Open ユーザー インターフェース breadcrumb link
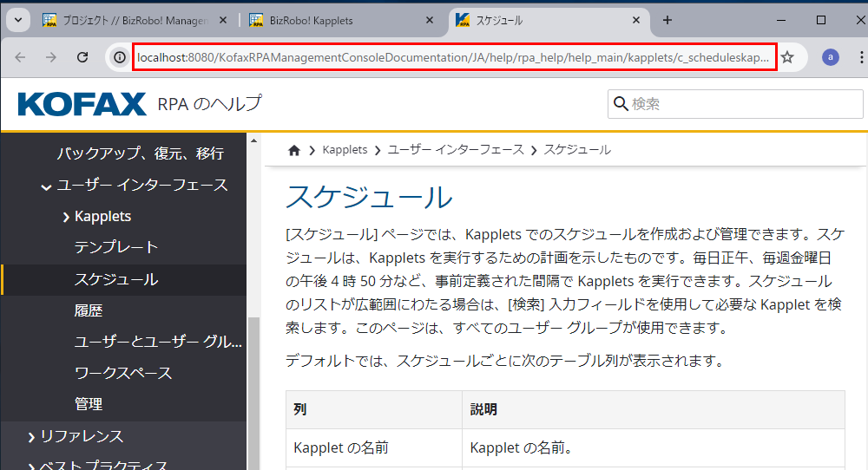 [x=456, y=150]
